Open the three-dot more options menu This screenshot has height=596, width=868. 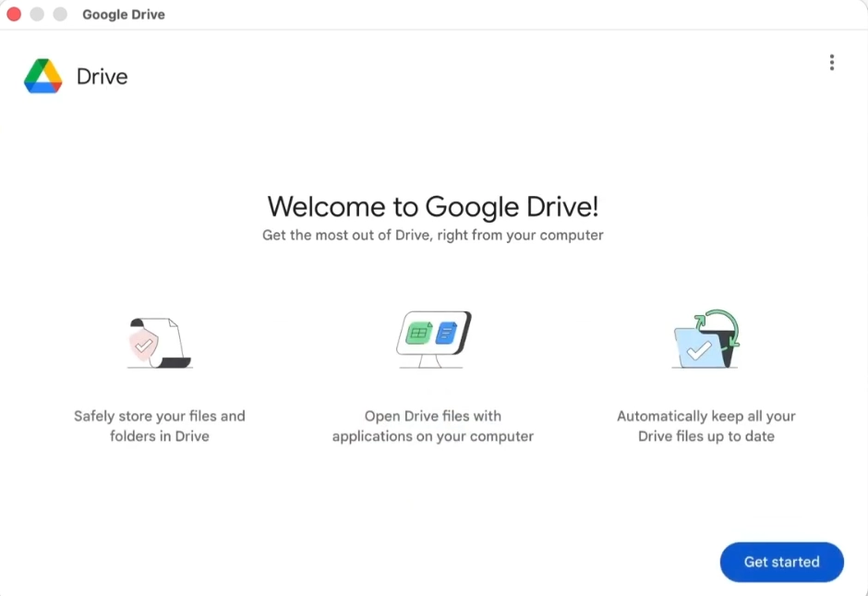[x=831, y=63]
